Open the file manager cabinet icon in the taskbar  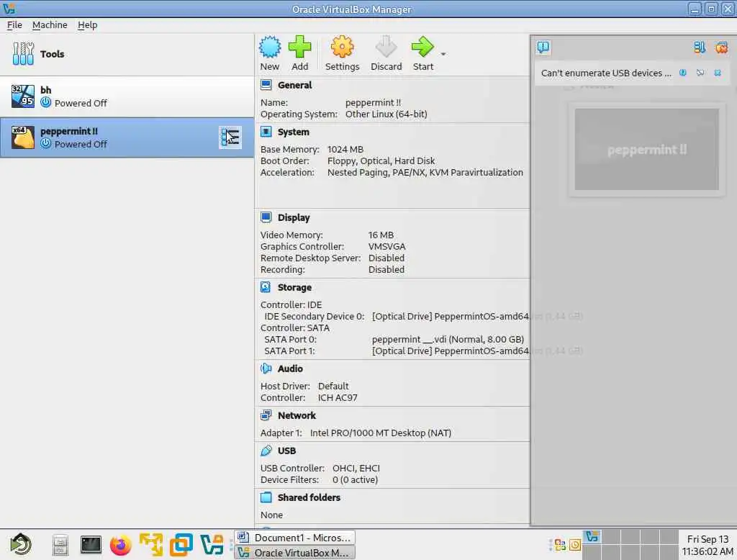60,545
